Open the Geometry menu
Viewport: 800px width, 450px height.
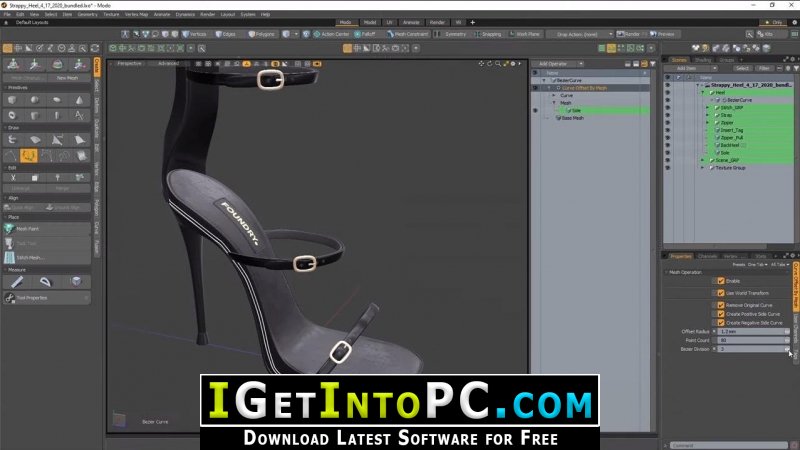[x=87, y=14]
